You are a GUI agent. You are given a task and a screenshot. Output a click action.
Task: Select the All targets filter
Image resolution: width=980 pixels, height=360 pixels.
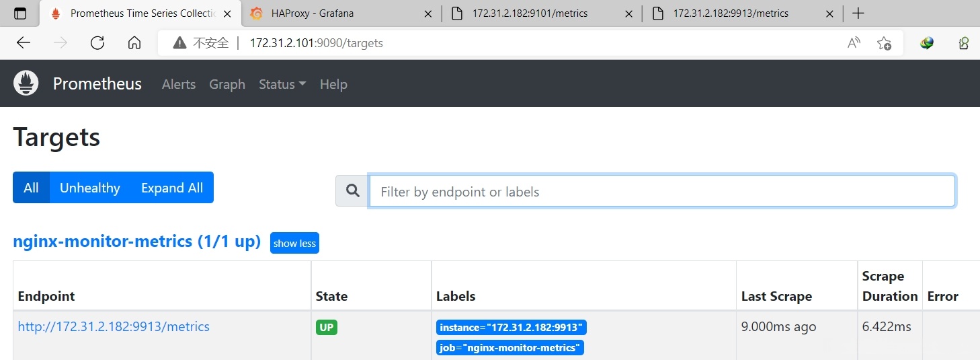31,188
